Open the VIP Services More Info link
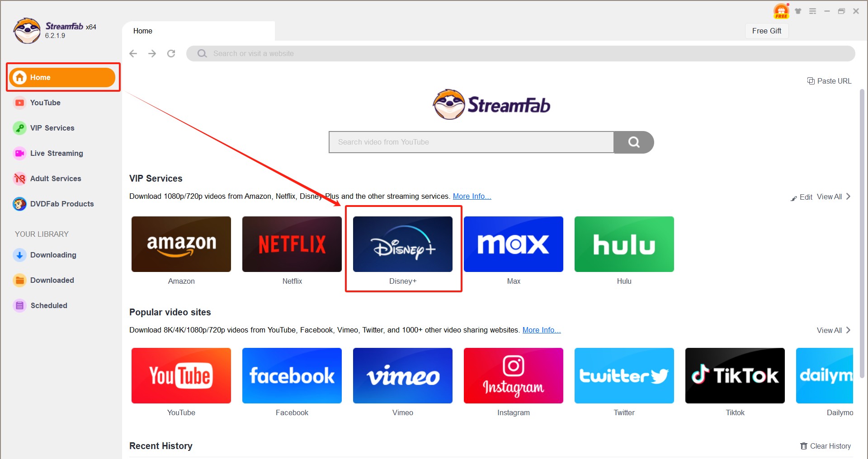The height and width of the screenshot is (459, 868). point(472,196)
